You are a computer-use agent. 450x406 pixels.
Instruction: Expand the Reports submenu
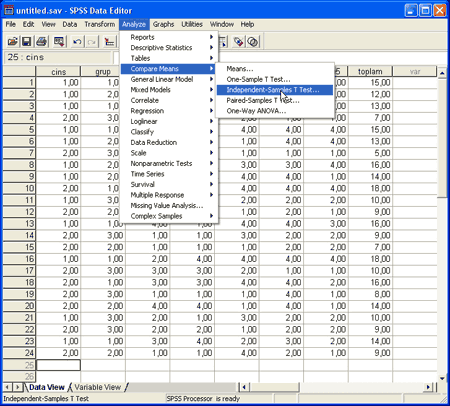tap(169, 37)
